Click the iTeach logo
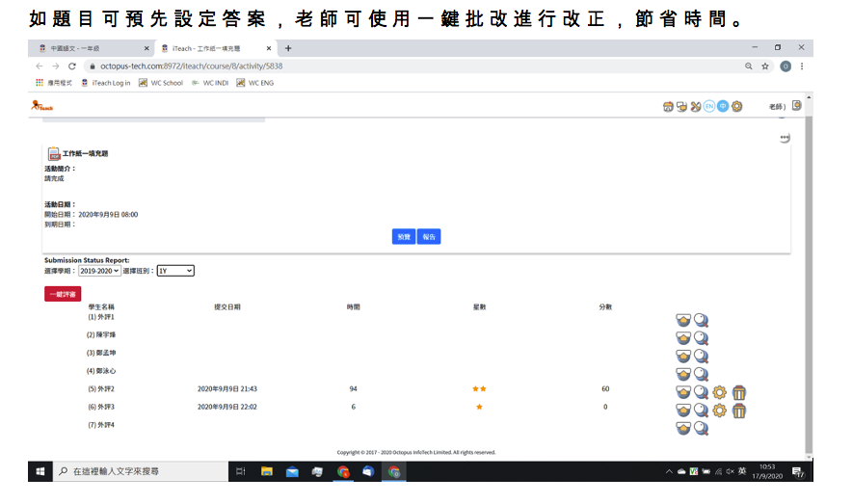Image resolution: width=852 pixels, height=504 pixels. coord(41,105)
